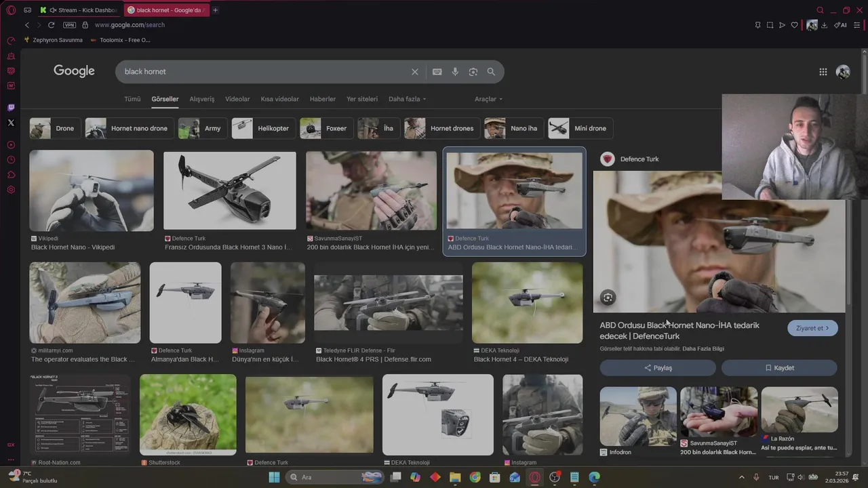Submit search with the magnifier icon
This screenshot has width=868, height=488.
click(x=491, y=72)
